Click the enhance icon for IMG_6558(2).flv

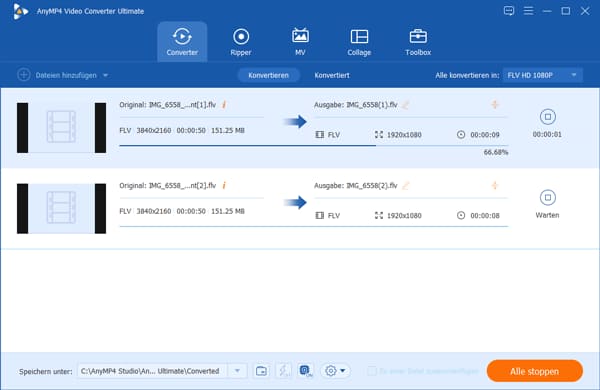(x=495, y=185)
